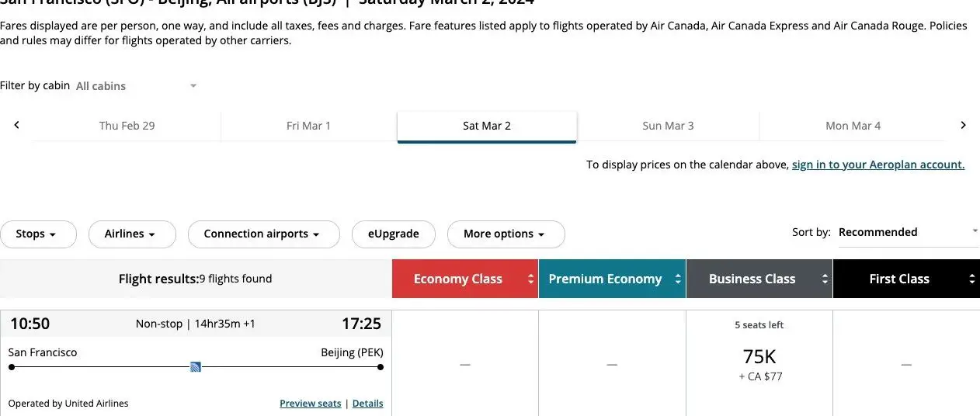Switch to Mon Mar 4 date tab
The image size is (980, 416).
click(853, 126)
